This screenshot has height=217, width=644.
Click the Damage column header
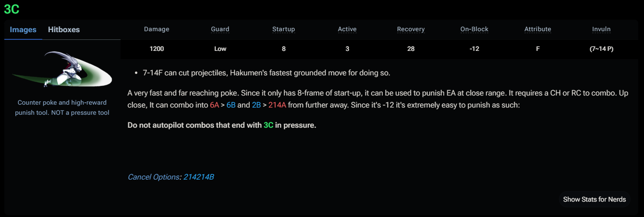(x=157, y=29)
